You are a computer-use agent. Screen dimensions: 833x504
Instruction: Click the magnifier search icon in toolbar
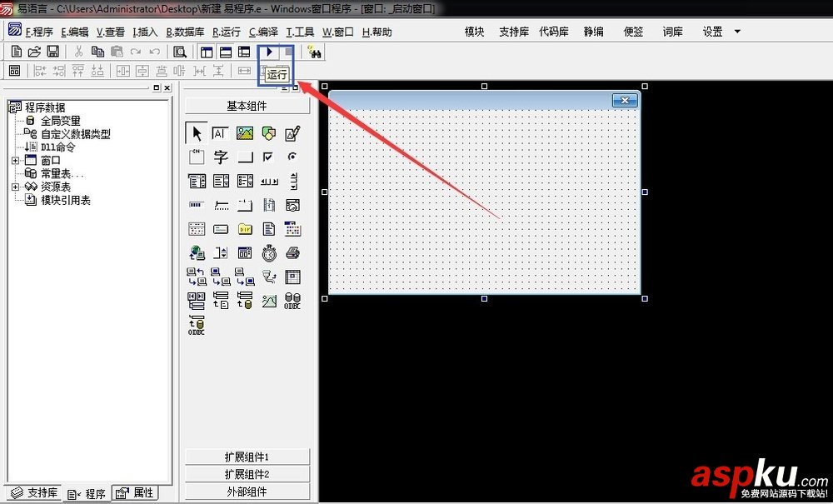point(180,52)
